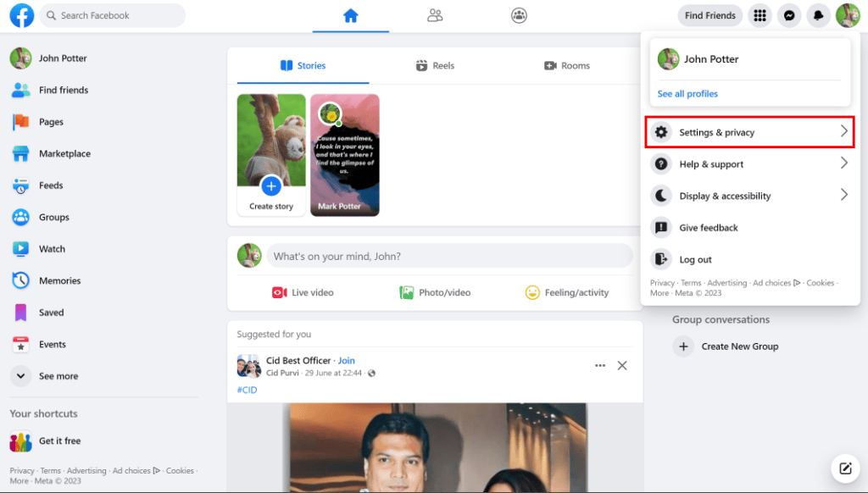Expand Help & support
Image resolution: width=868 pixels, height=493 pixels.
tap(749, 163)
